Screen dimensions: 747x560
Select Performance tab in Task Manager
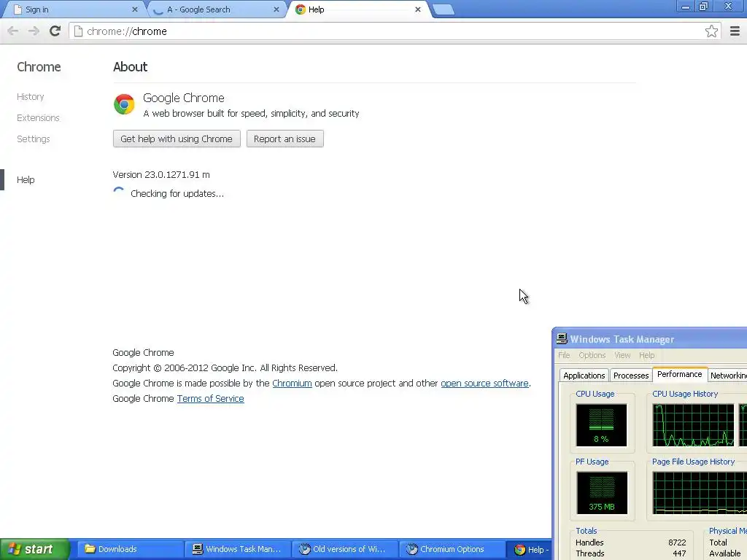click(x=679, y=374)
